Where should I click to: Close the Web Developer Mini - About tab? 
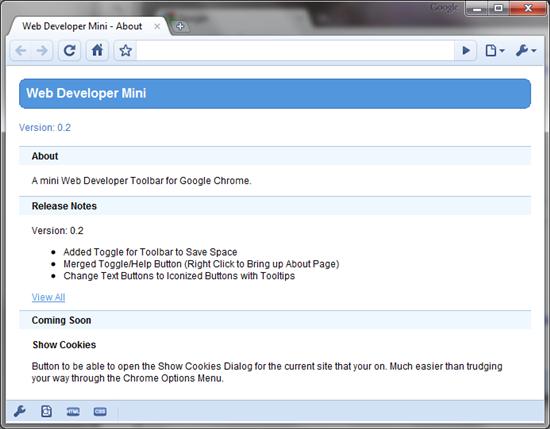tap(157, 26)
